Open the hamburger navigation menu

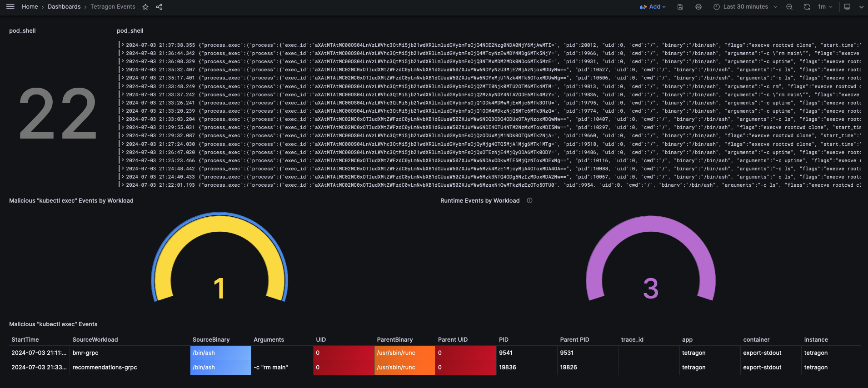(x=10, y=7)
